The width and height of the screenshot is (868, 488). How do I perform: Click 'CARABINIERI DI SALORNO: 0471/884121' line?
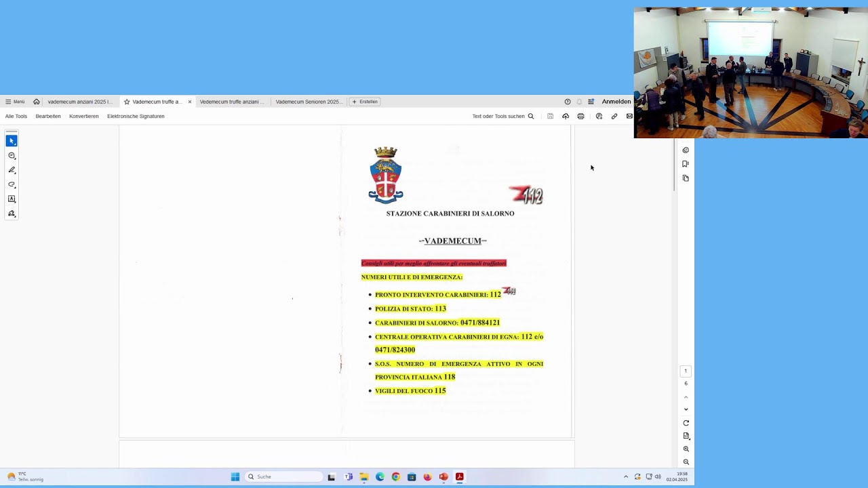point(437,323)
